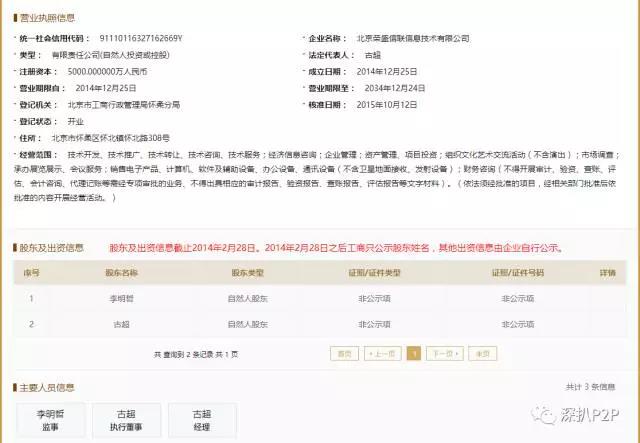Screen dimensions: 640x443
Task: Click sequence number 2 in shareholder table
Action: pyautogui.click(x=31, y=324)
